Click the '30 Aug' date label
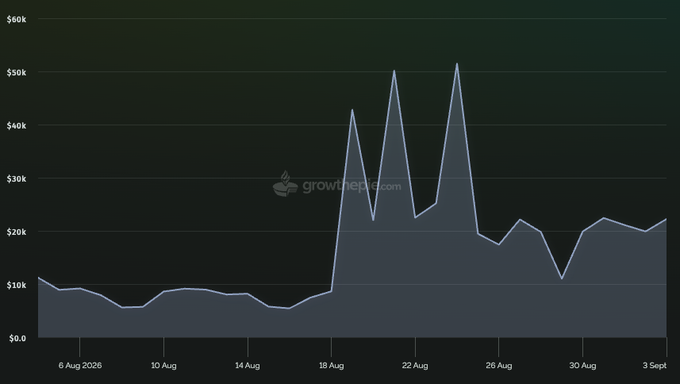 point(582,365)
